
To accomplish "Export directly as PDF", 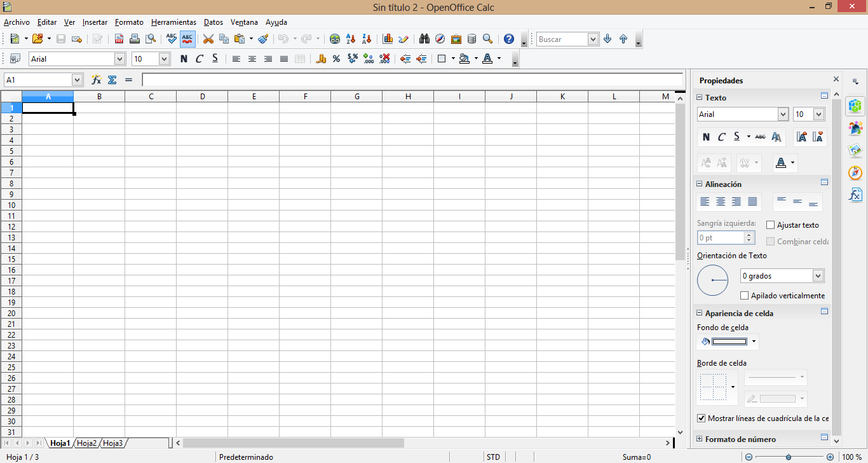I will click(119, 39).
